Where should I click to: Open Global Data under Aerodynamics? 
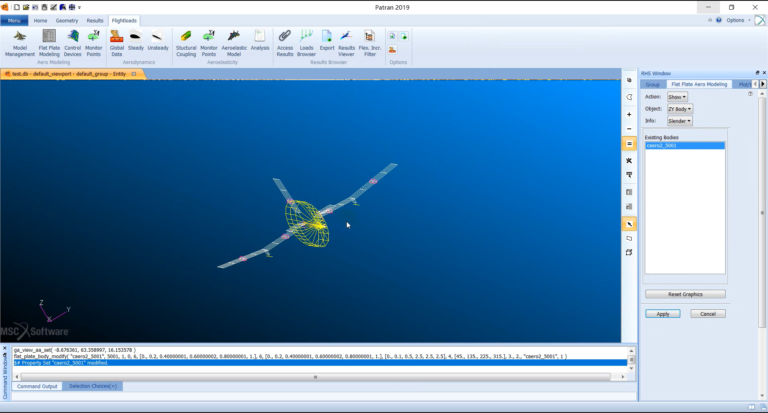[117, 43]
